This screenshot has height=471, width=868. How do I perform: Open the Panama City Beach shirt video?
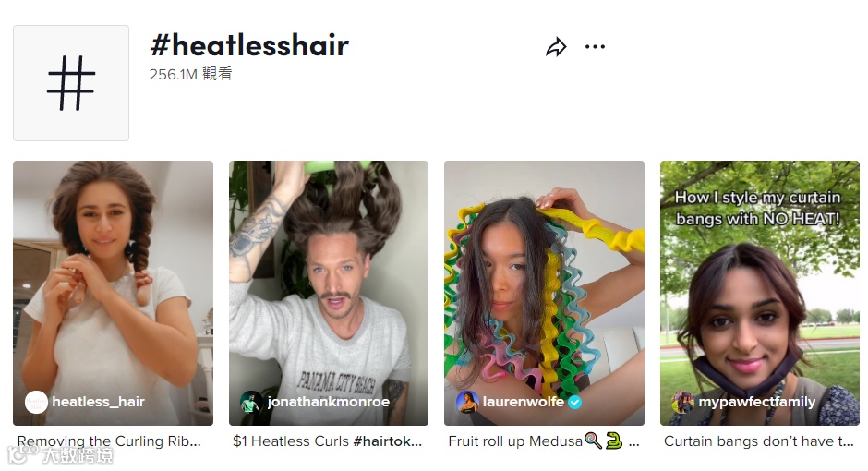329,293
